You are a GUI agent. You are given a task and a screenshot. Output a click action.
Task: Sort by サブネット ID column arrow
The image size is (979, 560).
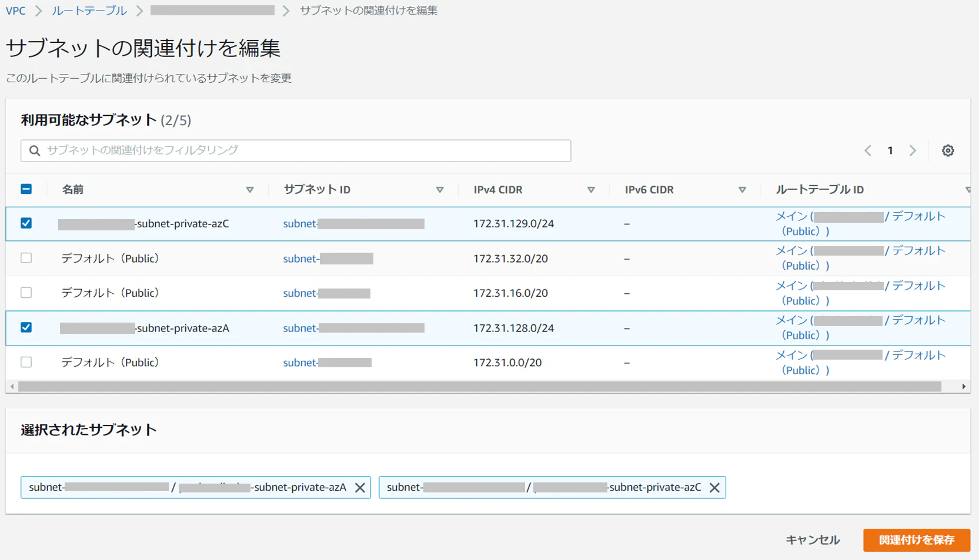coord(440,190)
